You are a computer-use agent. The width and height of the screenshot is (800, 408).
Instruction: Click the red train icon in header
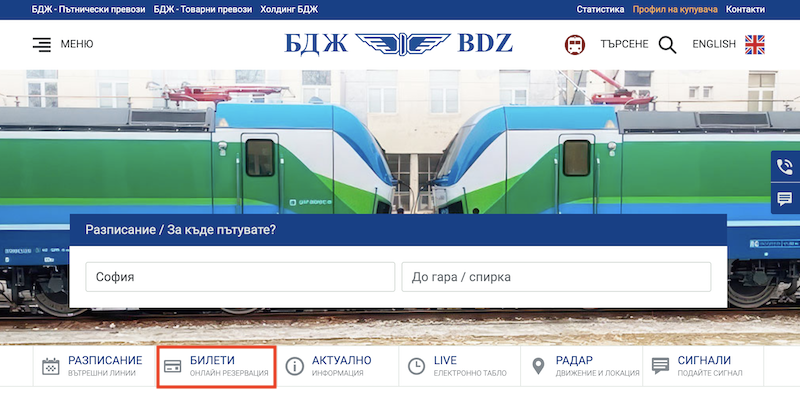(x=574, y=44)
